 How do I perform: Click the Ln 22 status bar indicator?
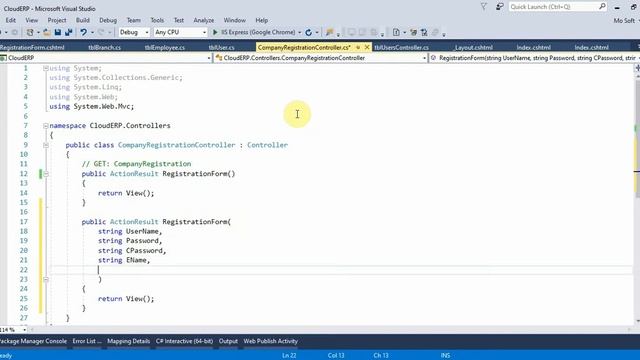pos(289,356)
